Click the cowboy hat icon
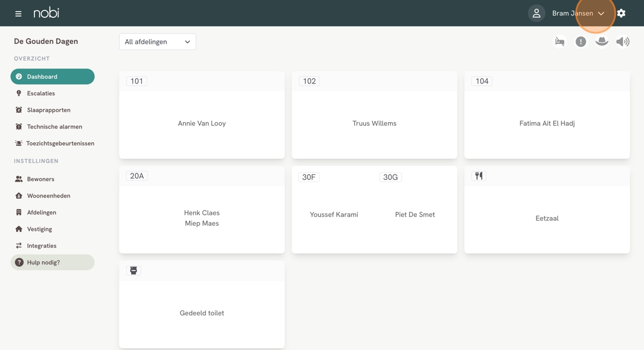Image resolution: width=644 pixels, height=350 pixels. [x=601, y=41]
